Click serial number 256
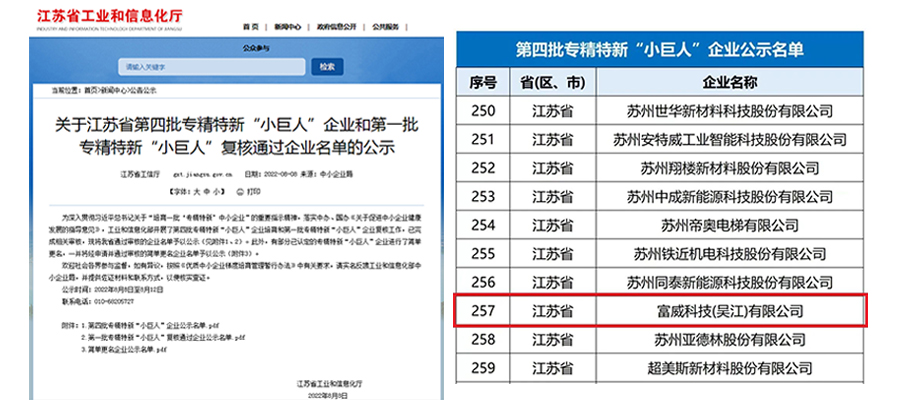Image resolution: width=900 pixels, height=400 pixels. [482, 282]
